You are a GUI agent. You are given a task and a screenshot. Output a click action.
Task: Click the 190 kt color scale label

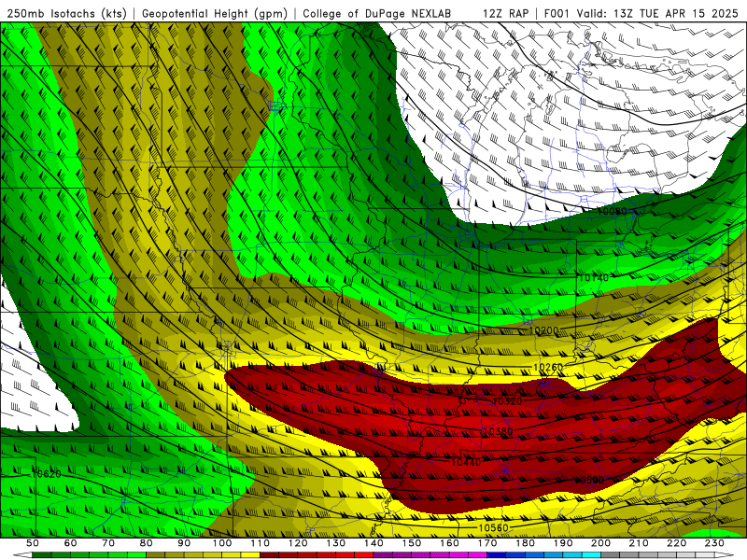pyautogui.click(x=563, y=543)
